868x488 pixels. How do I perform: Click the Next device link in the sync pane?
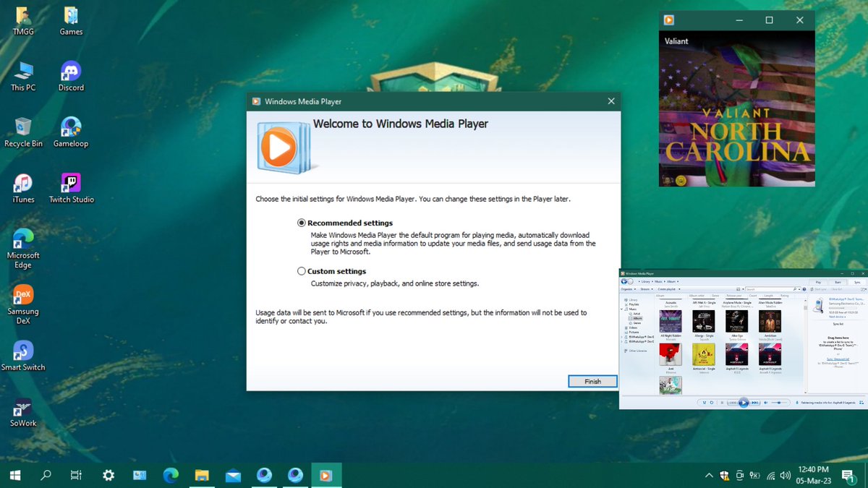[837, 317]
